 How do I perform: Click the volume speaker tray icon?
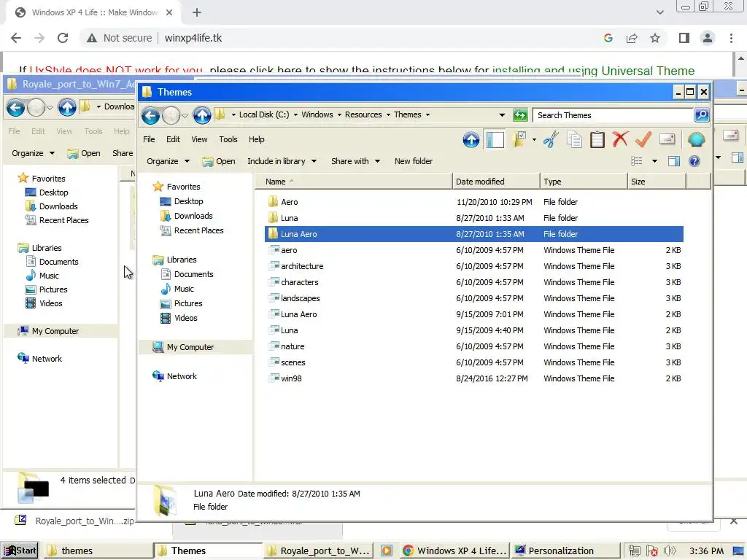(669, 551)
